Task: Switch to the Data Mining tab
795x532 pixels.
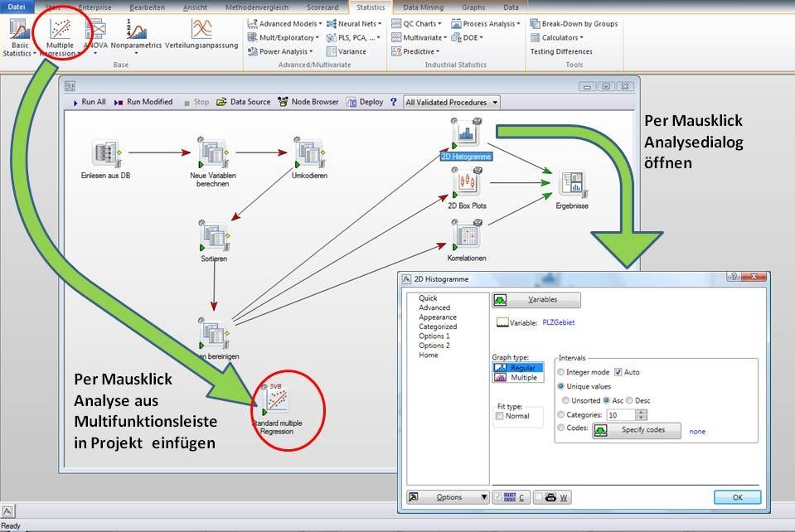Action: click(x=424, y=7)
